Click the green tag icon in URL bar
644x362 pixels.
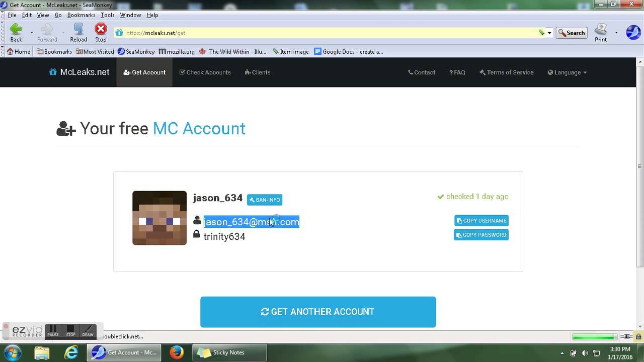(541, 33)
